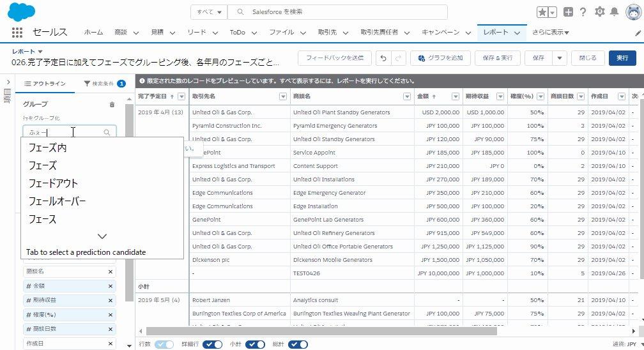Open the 期待収益 column menu
Image resolution: width=644 pixels, height=350 pixels.
point(500,96)
